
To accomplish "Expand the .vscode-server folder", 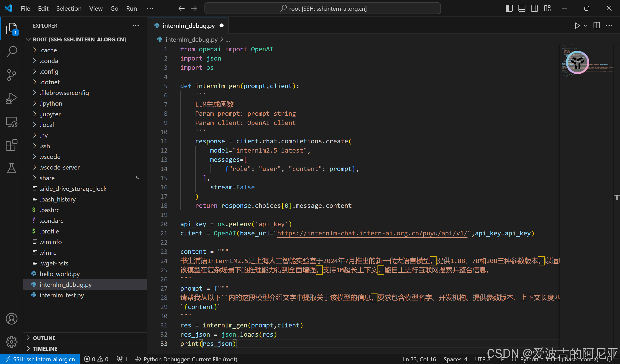I will point(60,167).
